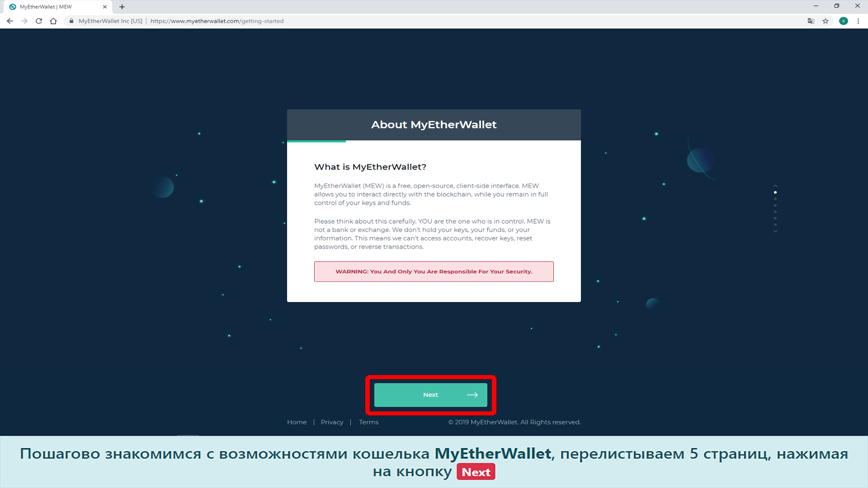Open the Privacy footer link
This screenshot has width=868, height=488.
[x=332, y=422]
